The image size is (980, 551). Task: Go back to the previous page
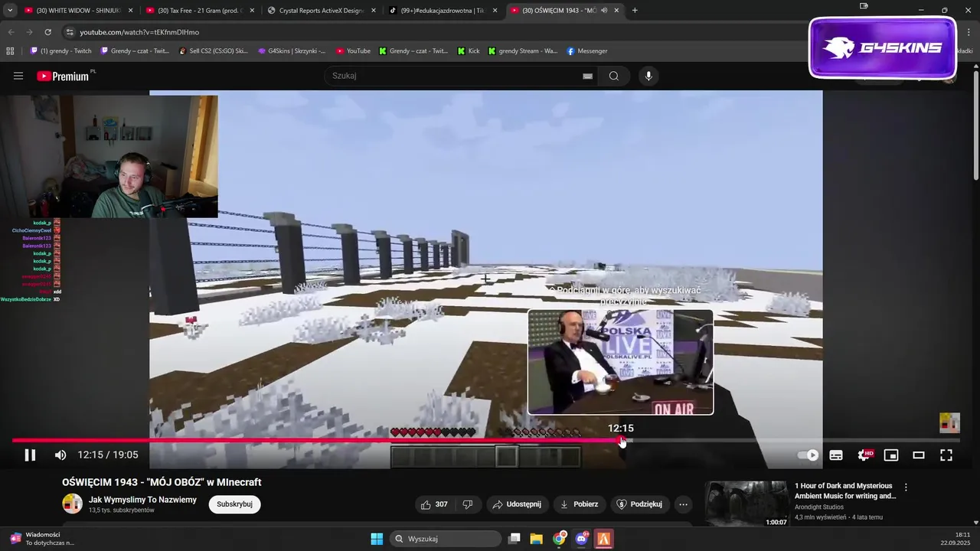(11, 32)
